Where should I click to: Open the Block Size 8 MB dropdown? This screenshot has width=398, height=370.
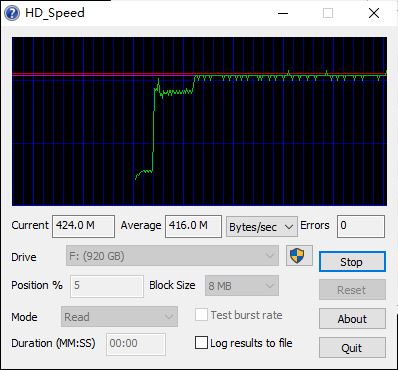(x=242, y=285)
